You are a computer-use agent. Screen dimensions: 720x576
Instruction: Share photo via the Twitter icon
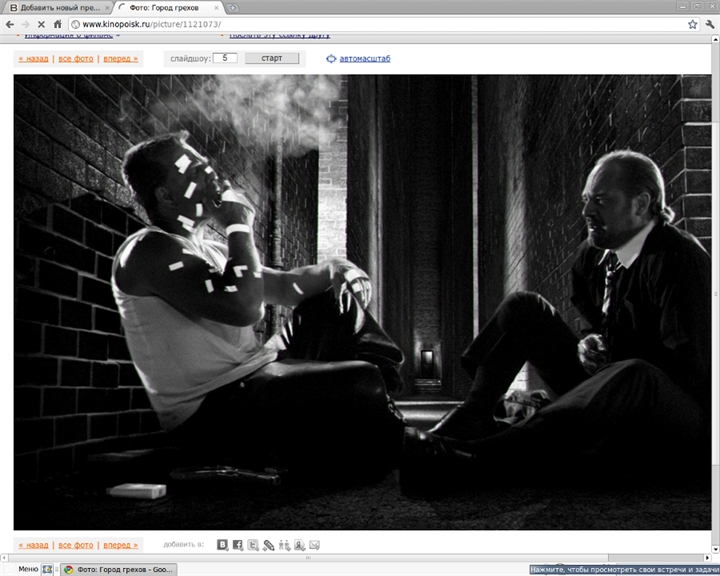(x=253, y=545)
